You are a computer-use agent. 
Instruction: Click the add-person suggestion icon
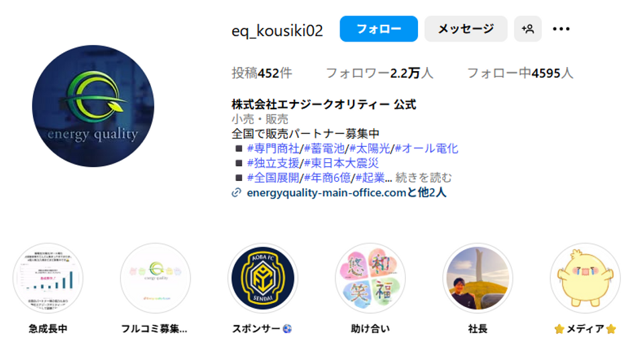click(x=528, y=29)
